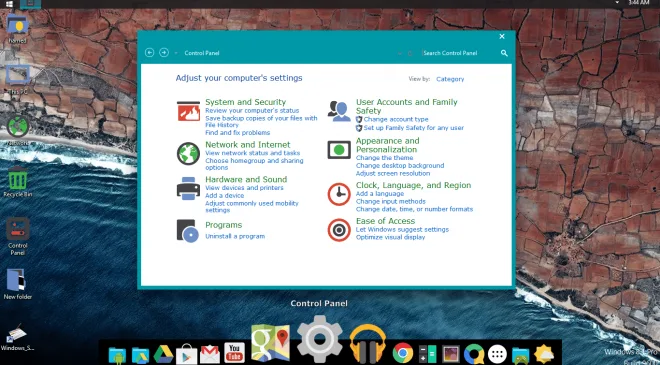The width and height of the screenshot is (660, 365).
Task: Click View network status and tasks
Action: pyautogui.click(x=253, y=153)
